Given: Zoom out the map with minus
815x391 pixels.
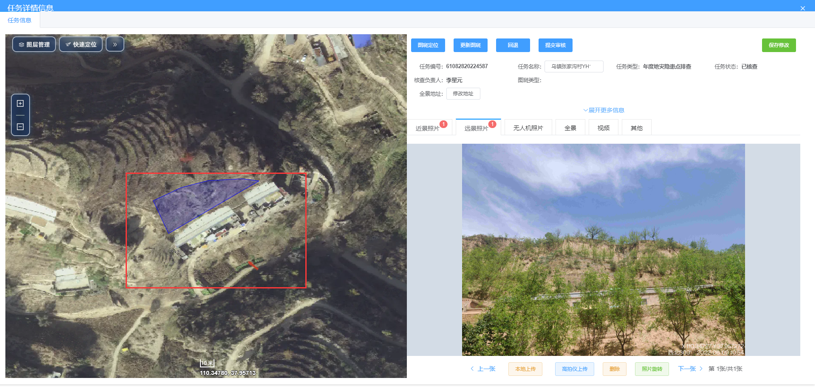Looking at the screenshot, I should pos(20,127).
